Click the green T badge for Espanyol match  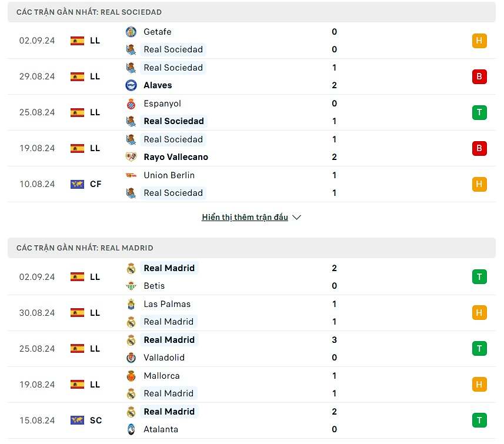point(479,112)
